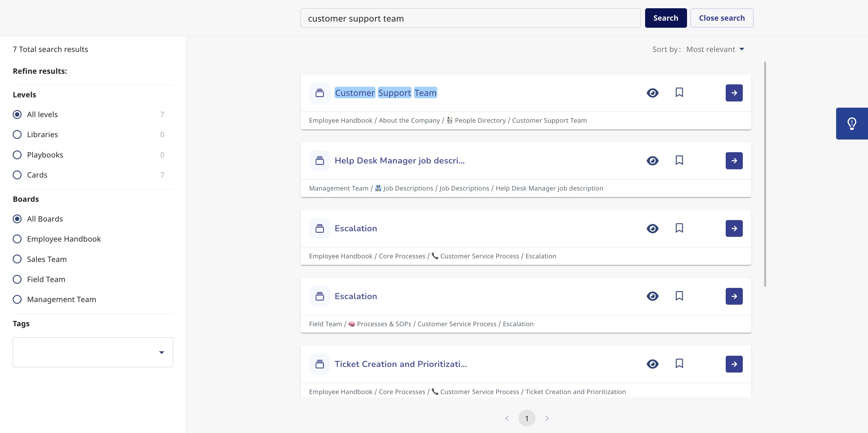Select page 1 in pagination

click(527, 418)
